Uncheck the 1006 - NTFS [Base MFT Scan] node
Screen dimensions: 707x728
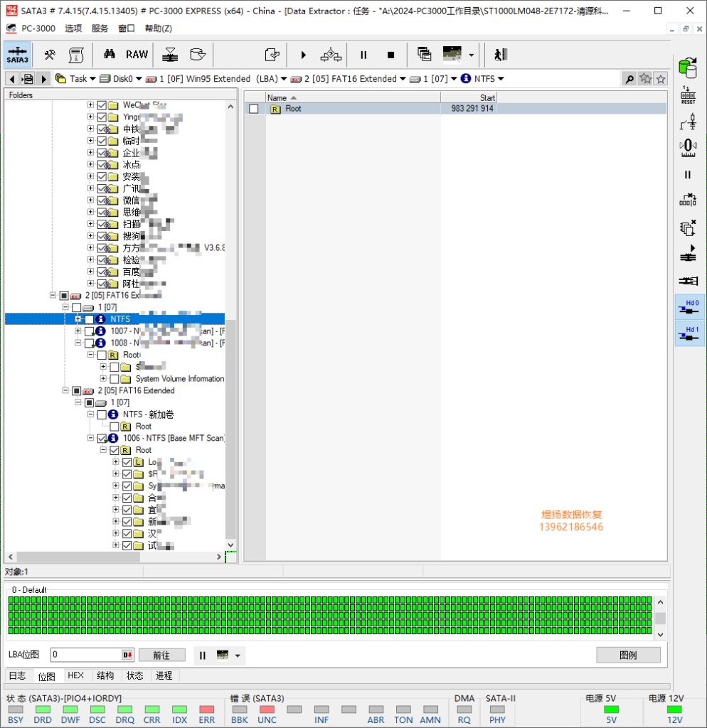tap(102, 438)
